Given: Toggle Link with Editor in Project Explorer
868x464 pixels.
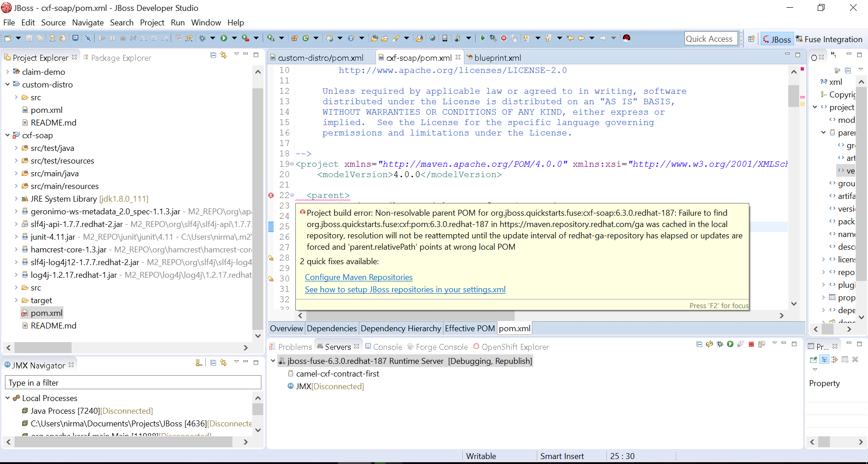Looking at the screenshot, I should point(223,55).
